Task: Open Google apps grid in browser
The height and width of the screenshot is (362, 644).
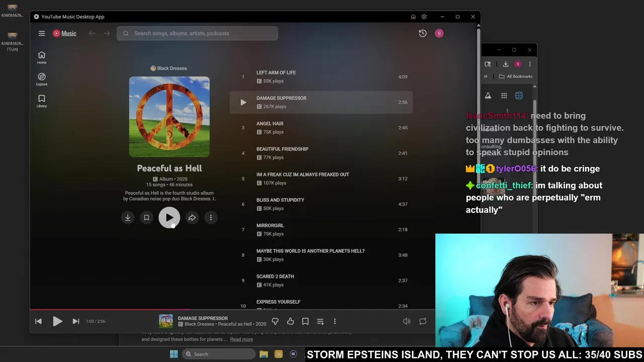Action: click(504, 96)
